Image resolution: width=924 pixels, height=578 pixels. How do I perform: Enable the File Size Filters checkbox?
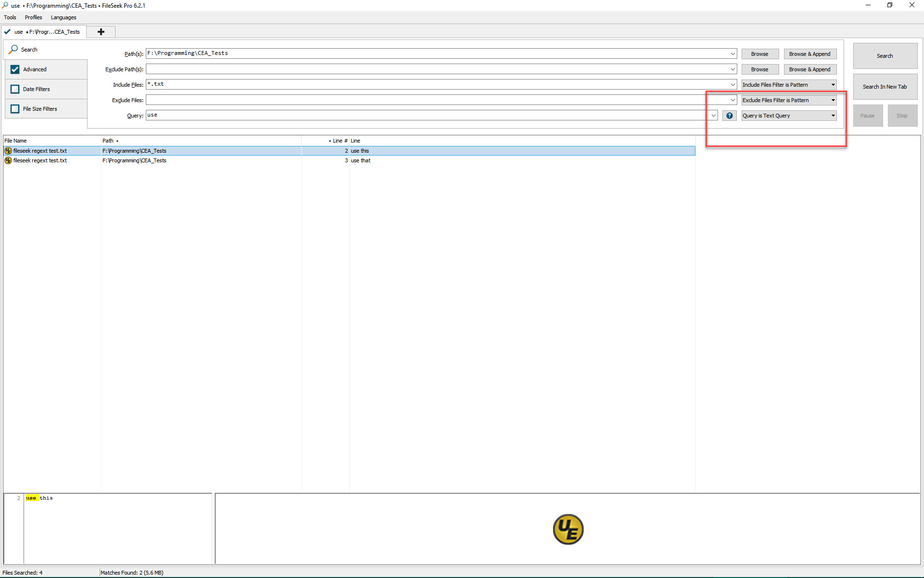click(x=15, y=109)
